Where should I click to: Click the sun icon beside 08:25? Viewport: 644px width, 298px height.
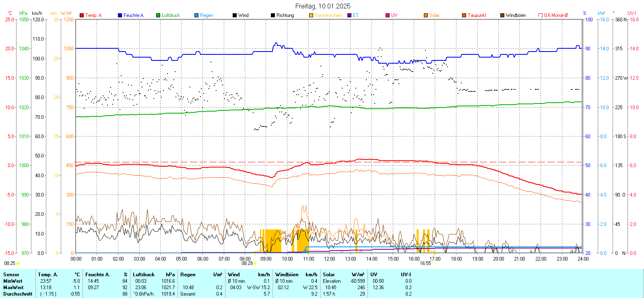click(x=18, y=263)
